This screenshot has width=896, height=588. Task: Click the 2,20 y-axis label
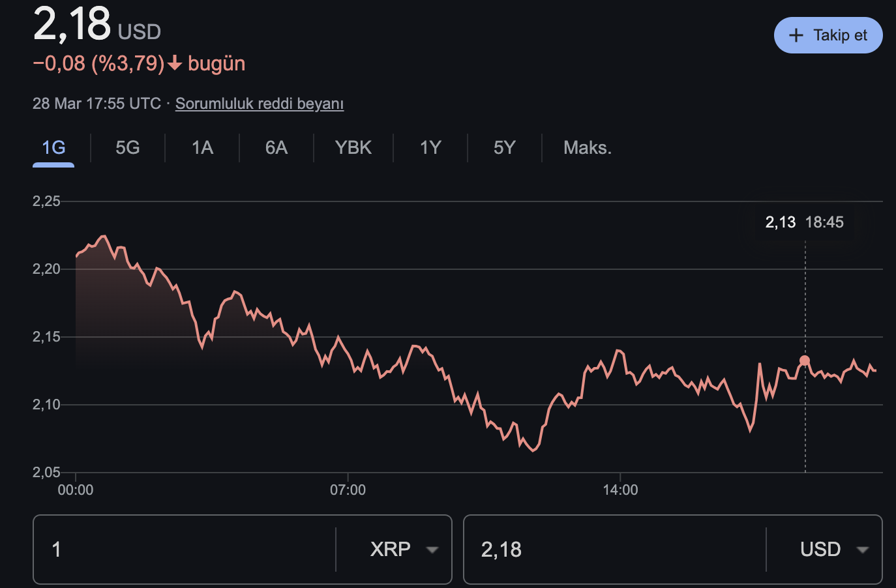click(46, 269)
